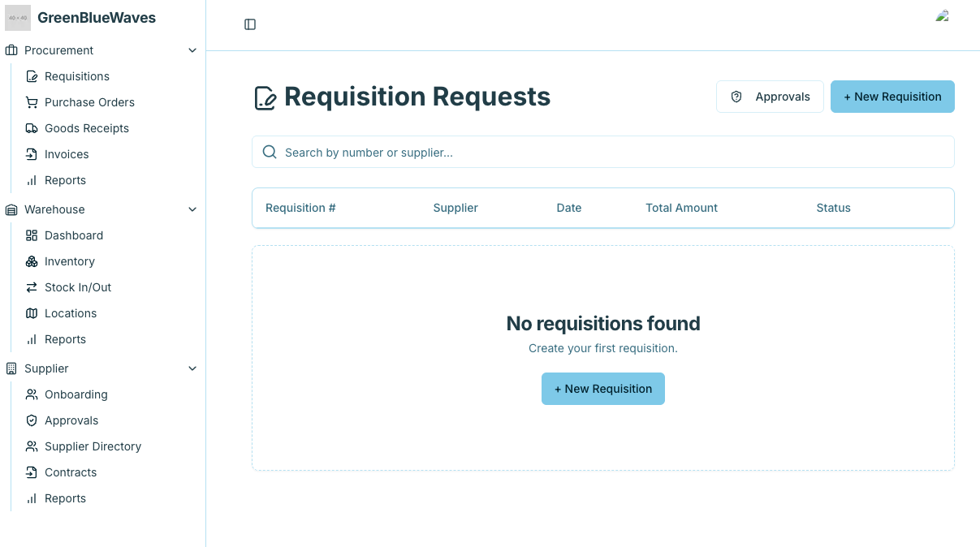
Task: Go to Supplier Directory page
Action: click(x=93, y=446)
